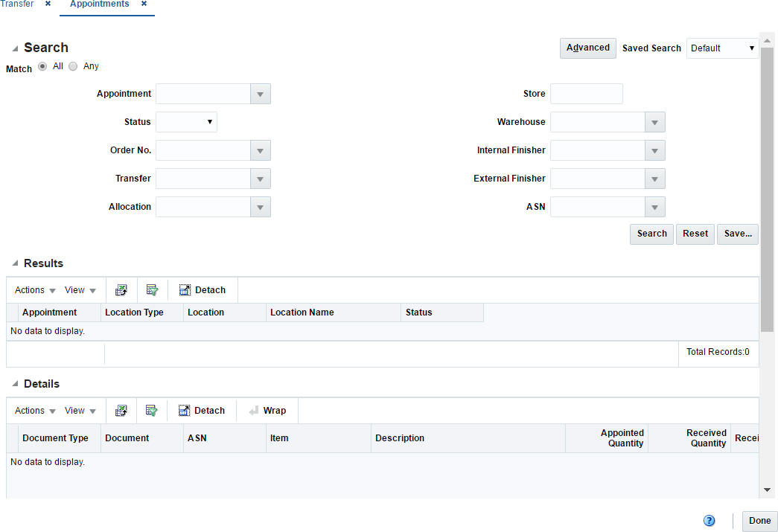
Task: Open View menu in Results toolbar
Action: 80,290
